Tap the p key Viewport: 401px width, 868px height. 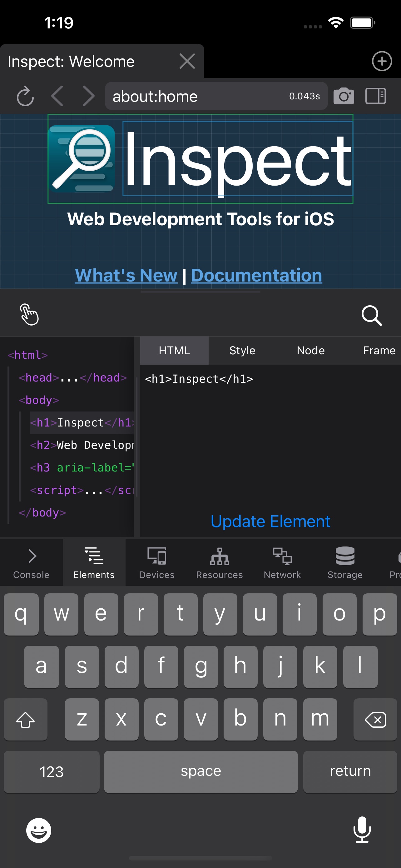[380, 614]
